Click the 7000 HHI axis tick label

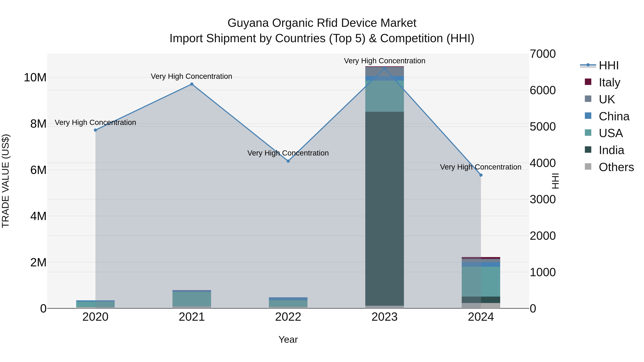(x=543, y=54)
